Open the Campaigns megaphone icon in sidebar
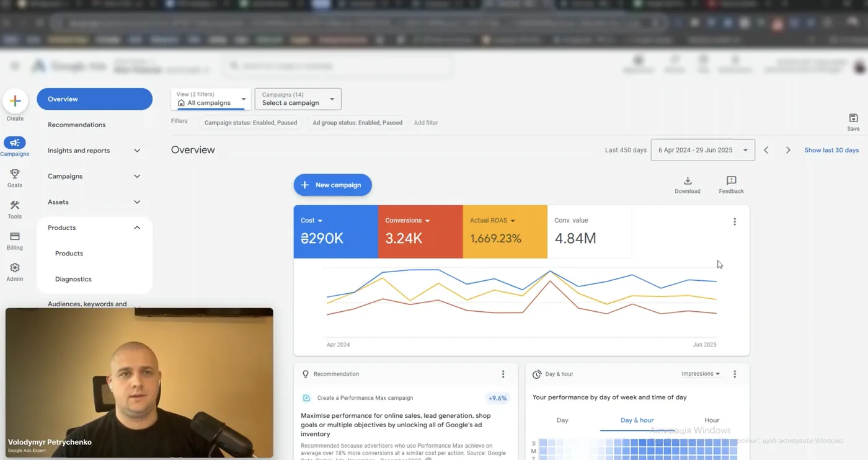The image size is (868, 460). (x=15, y=143)
